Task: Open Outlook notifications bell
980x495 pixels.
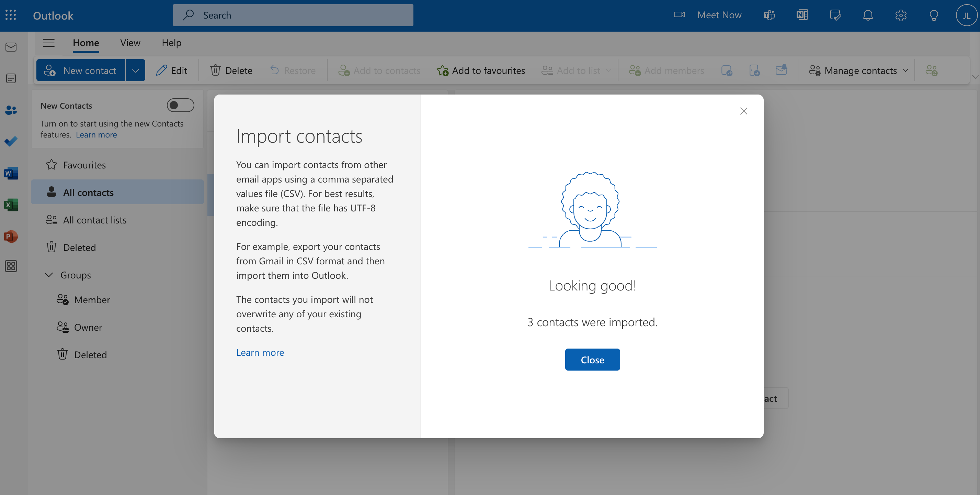Action: click(x=868, y=15)
